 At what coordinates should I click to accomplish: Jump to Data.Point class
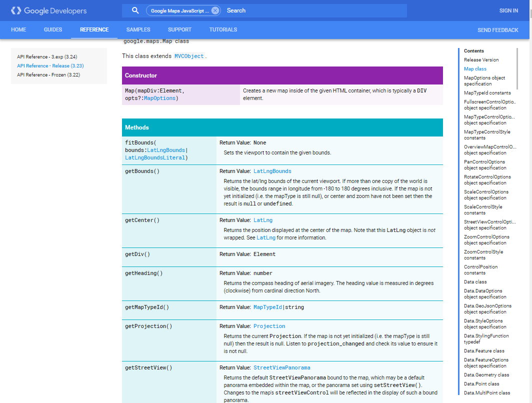[481, 383]
